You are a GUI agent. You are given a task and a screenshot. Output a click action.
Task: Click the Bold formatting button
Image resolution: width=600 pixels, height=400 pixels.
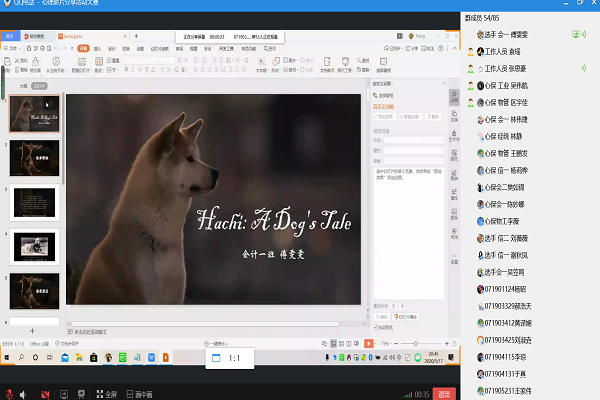[x=126, y=70]
